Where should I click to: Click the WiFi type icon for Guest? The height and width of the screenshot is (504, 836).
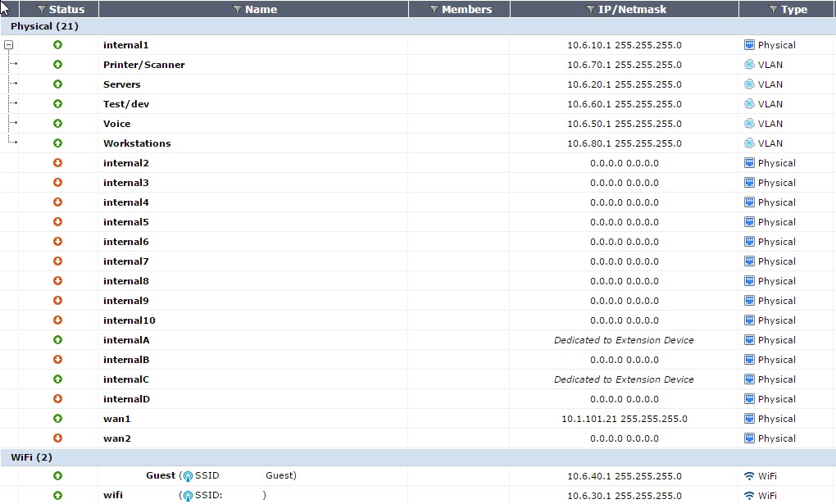click(x=749, y=476)
